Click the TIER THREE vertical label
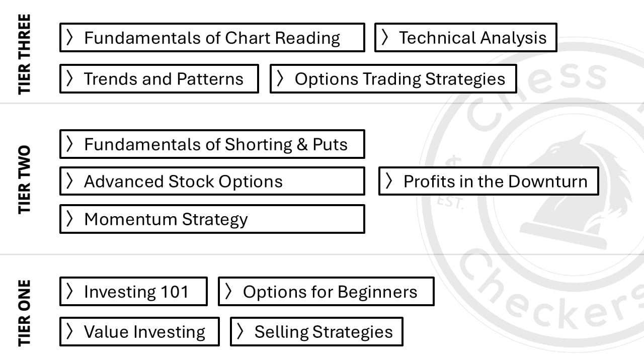This screenshot has height=362, width=644. click(24, 53)
